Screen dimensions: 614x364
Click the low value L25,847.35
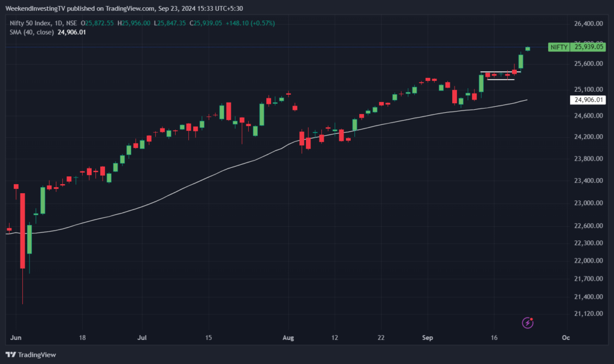170,23
